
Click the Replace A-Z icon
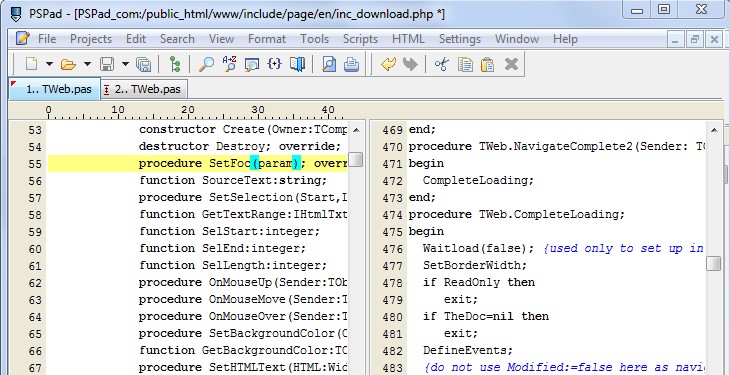[229, 64]
